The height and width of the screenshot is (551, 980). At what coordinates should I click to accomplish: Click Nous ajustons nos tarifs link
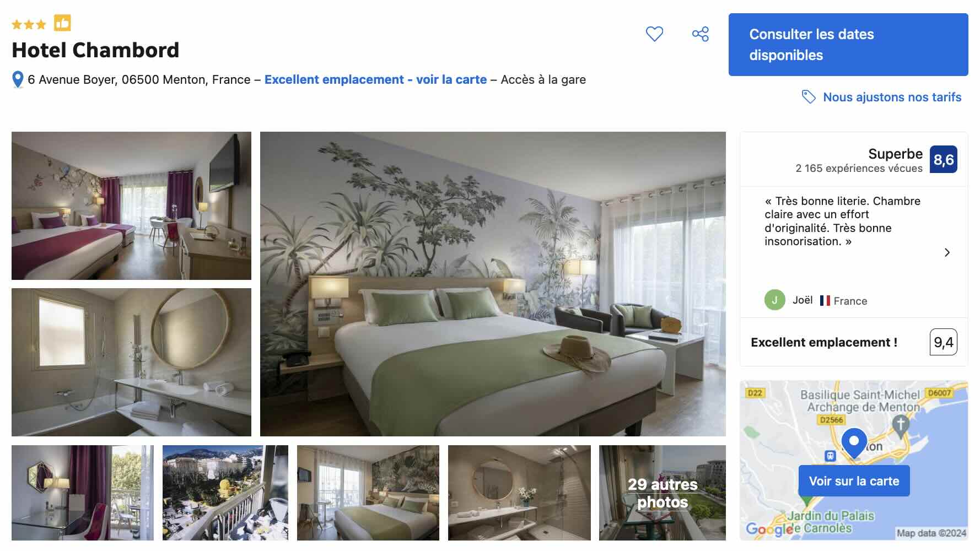[x=892, y=97]
